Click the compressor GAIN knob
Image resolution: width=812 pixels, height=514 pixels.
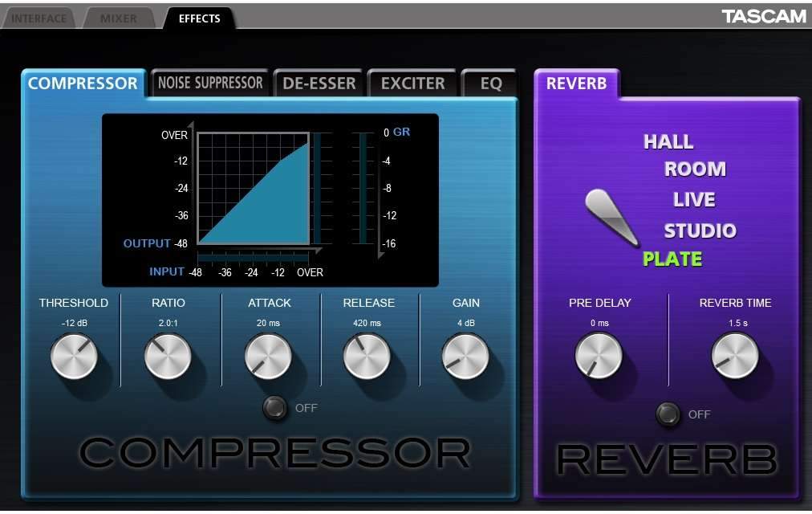click(465, 357)
